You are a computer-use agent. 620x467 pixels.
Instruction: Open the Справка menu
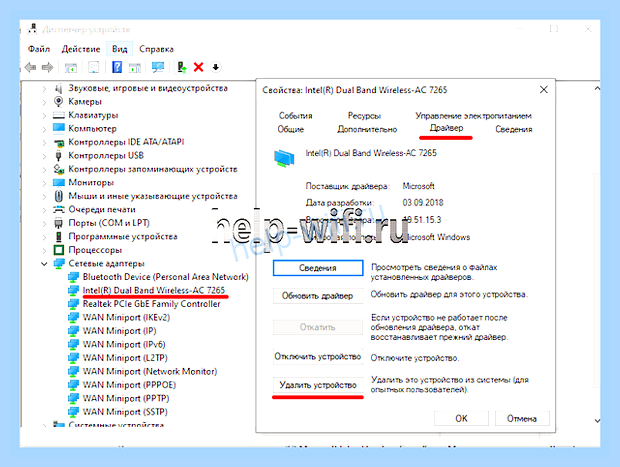(x=156, y=49)
